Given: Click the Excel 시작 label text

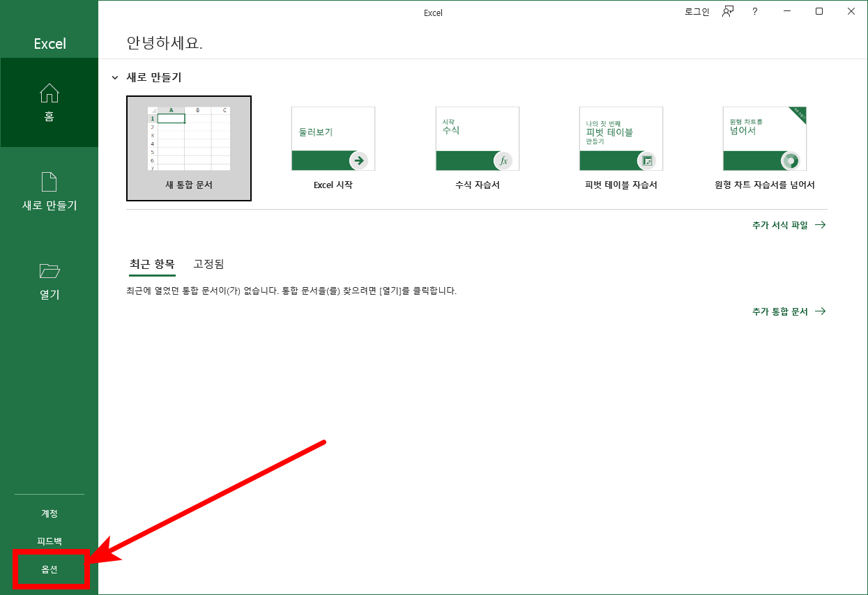Looking at the screenshot, I should [333, 185].
